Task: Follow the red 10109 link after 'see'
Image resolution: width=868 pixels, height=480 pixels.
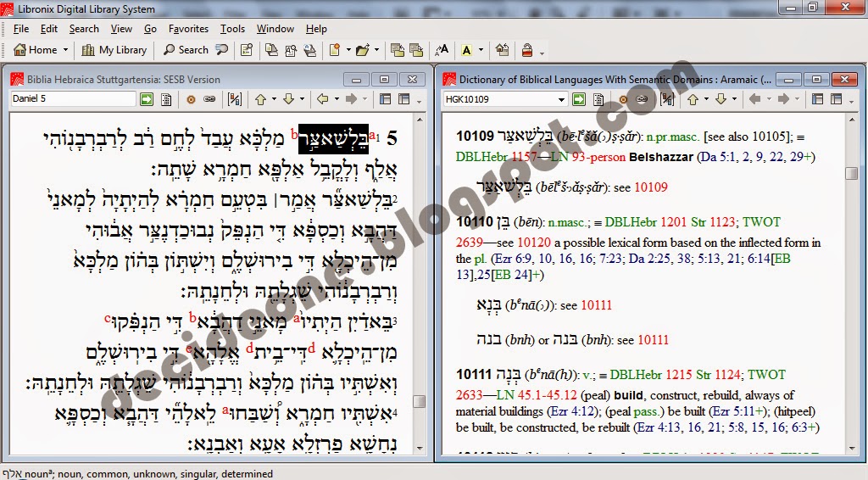Action: 650,187
